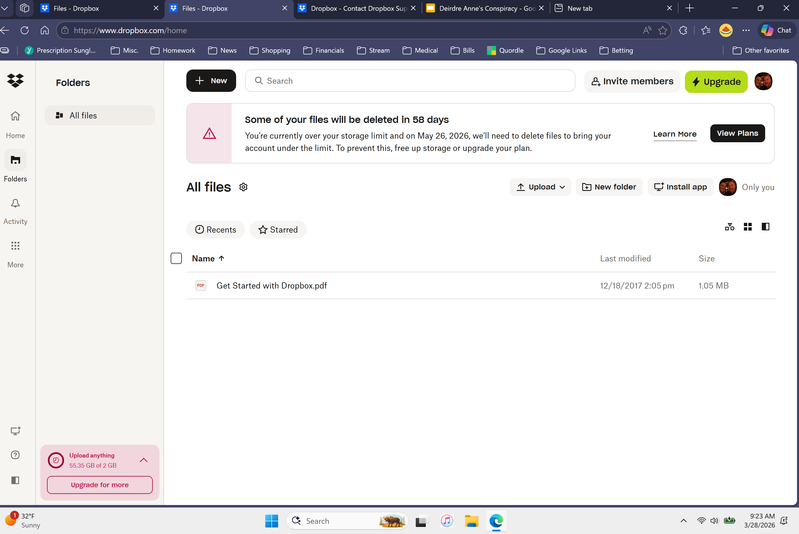Expand the Upload dropdown
Image resolution: width=799 pixels, height=534 pixels.
pyautogui.click(x=541, y=187)
